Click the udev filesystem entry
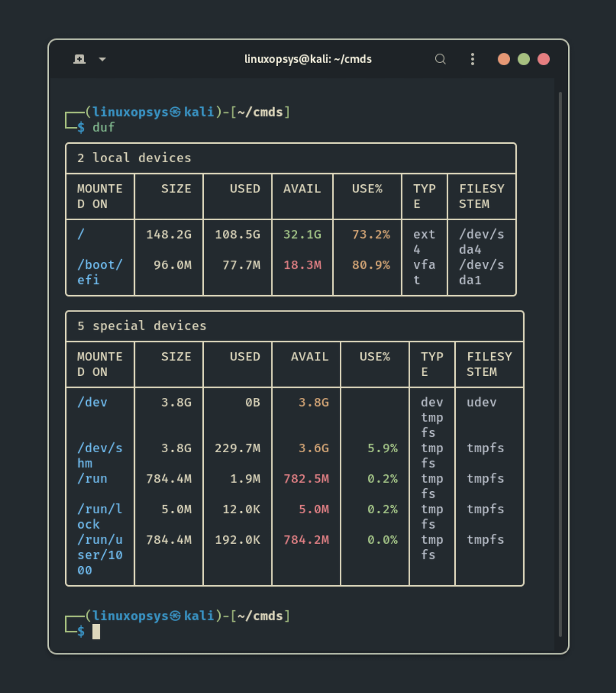This screenshot has height=693, width=616. point(481,402)
